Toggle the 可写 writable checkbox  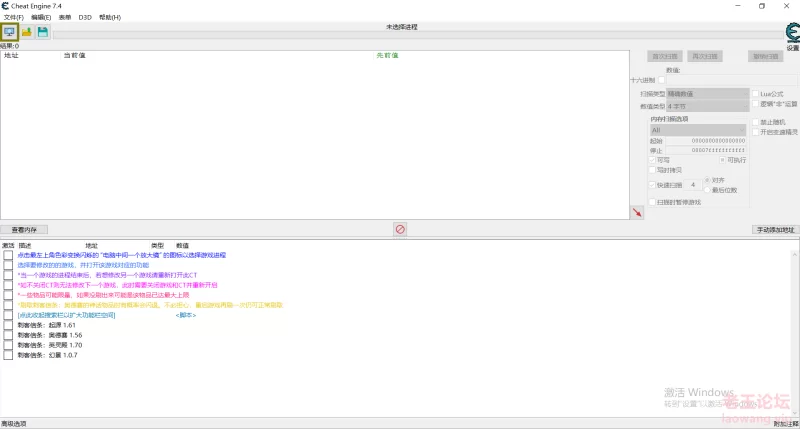[x=652, y=160]
